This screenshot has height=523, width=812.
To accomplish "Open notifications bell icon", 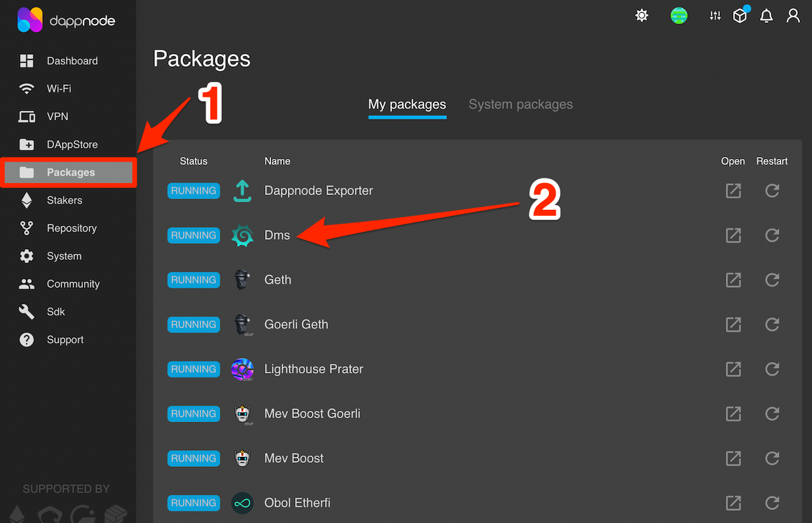I will click(767, 16).
